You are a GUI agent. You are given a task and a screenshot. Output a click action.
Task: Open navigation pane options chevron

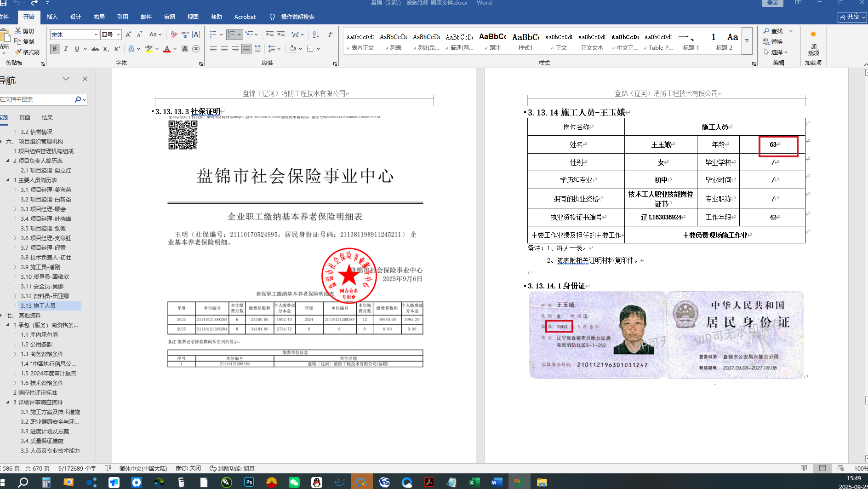[66, 79]
